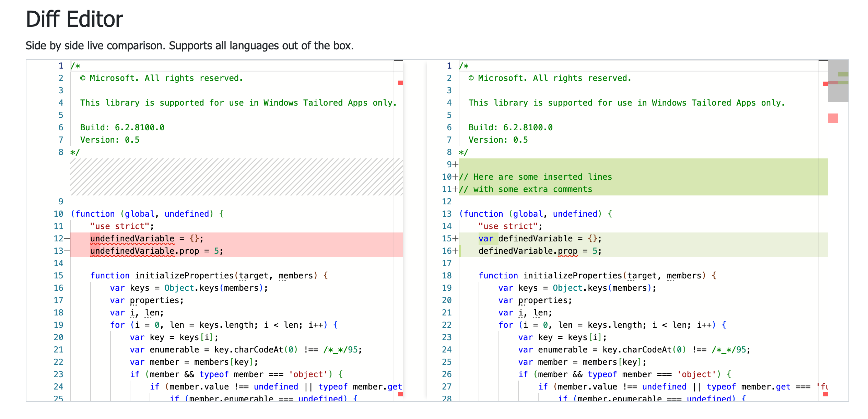Click line number 24 in the original pane gutter
This screenshot has width=868, height=419.
click(58, 386)
